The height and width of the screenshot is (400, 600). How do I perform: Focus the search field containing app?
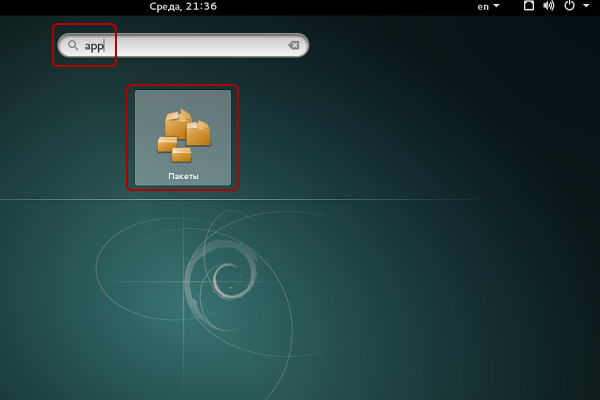point(183,46)
